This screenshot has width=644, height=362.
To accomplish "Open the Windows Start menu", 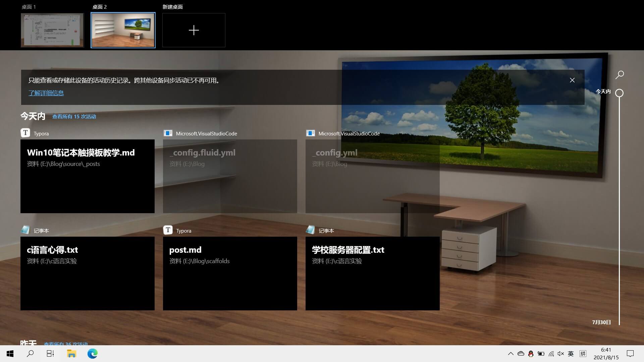I will [x=10, y=354].
